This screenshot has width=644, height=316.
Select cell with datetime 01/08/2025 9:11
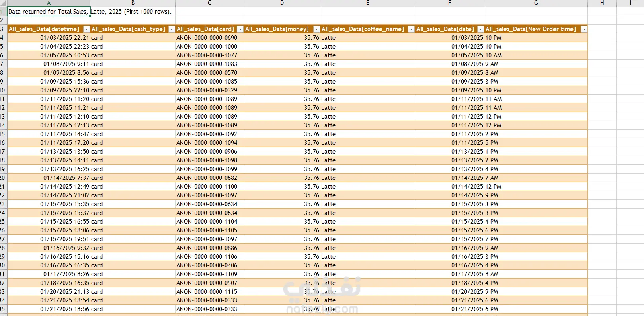(49, 64)
